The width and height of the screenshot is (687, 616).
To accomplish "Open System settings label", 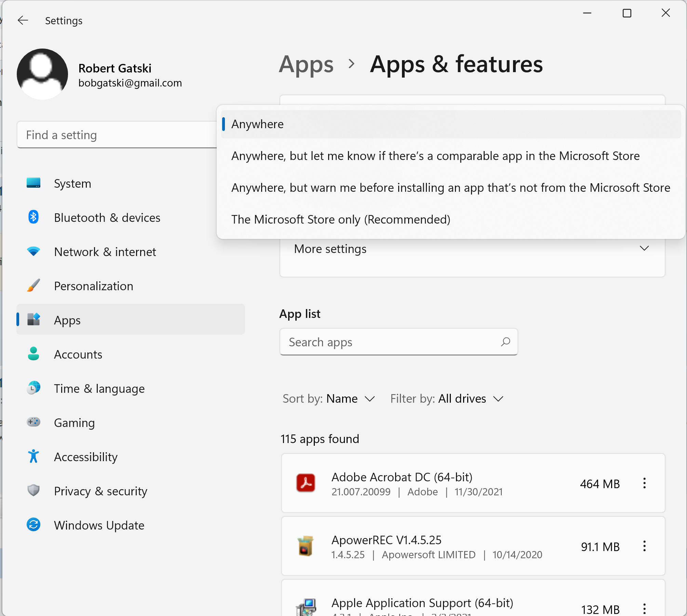I will coord(72,184).
